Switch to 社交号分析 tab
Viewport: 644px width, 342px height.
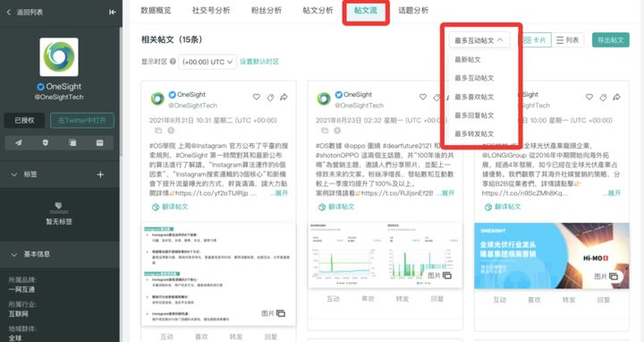tap(211, 10)
